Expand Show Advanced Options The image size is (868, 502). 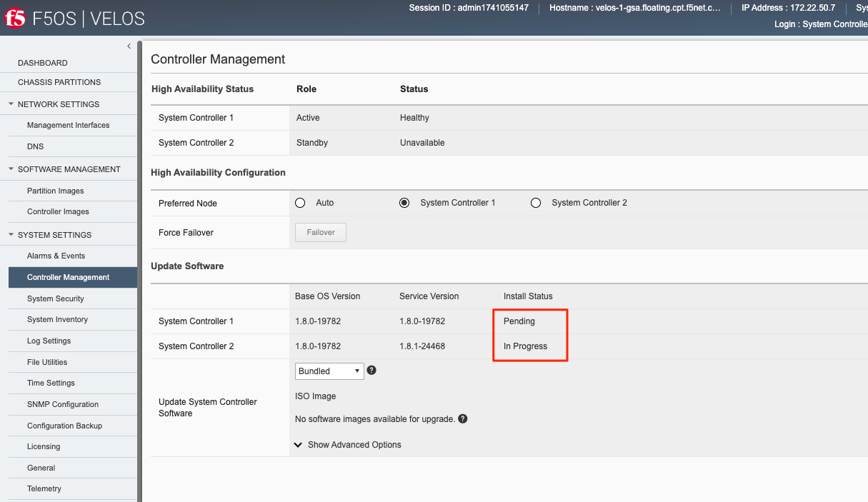pos(348,445)
